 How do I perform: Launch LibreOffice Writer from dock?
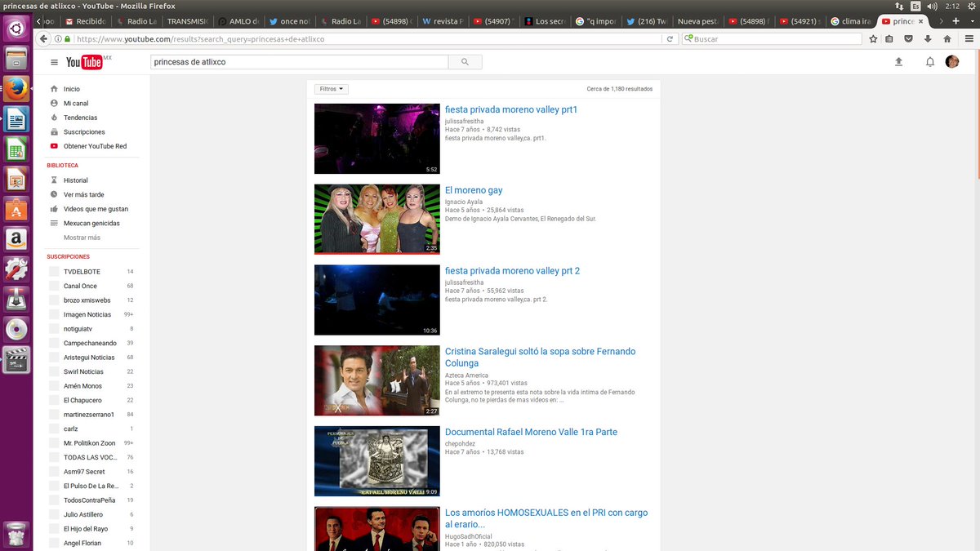16,120
